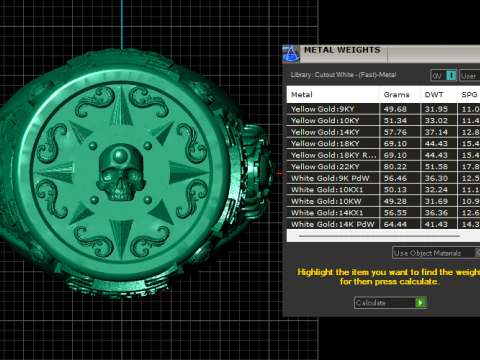Select the Yellow Gold:18KY R... row

coord(383,155)
